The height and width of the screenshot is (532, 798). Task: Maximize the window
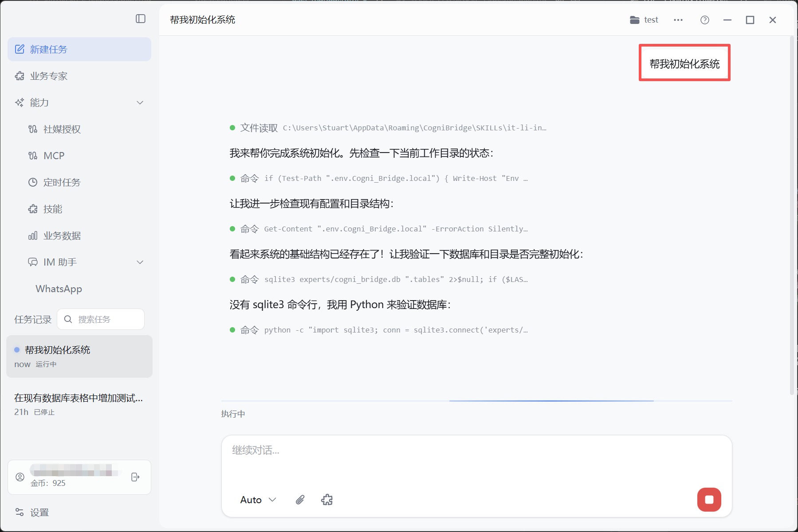pos(750,20)
